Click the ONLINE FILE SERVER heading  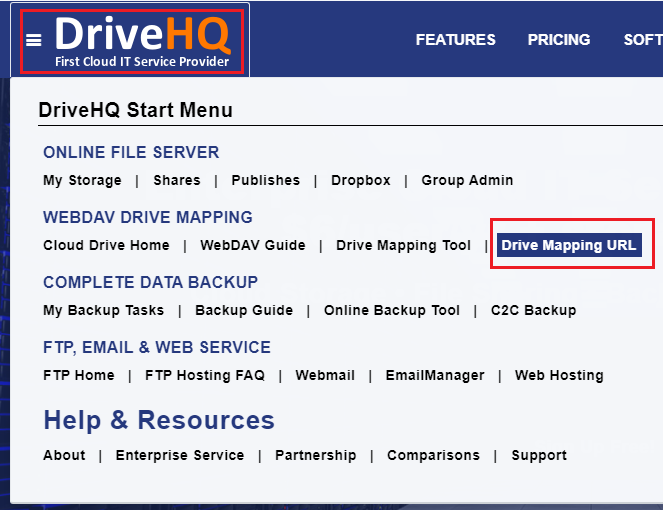pyautogui.click(x=131, y=152)
